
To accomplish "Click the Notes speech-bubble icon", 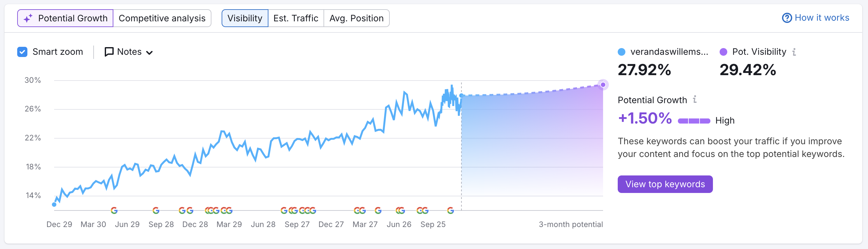I will tap(109, 52).
